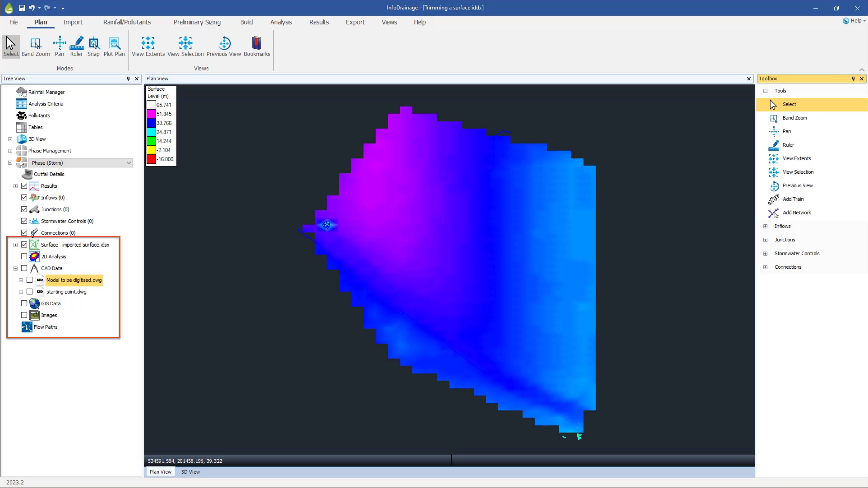The width and height of the screenshot is (868, 488).
Task: Toggle the Connections (0) checkbox
Action: 24,232
